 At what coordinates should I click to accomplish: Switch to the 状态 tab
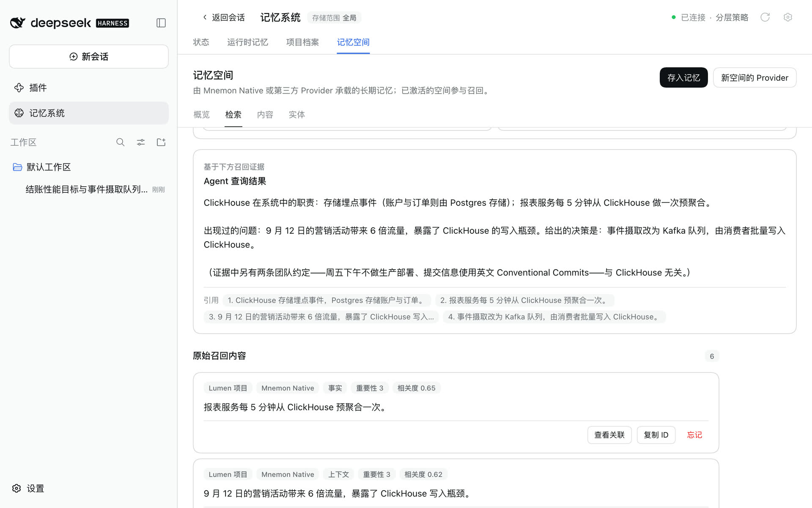pyautogui.click(x=201, y=42)
